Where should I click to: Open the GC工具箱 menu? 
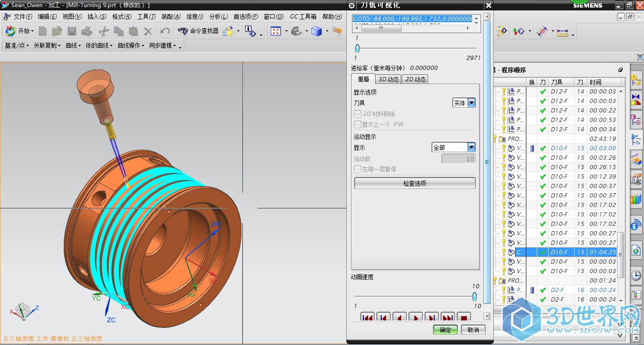[303, 17]
